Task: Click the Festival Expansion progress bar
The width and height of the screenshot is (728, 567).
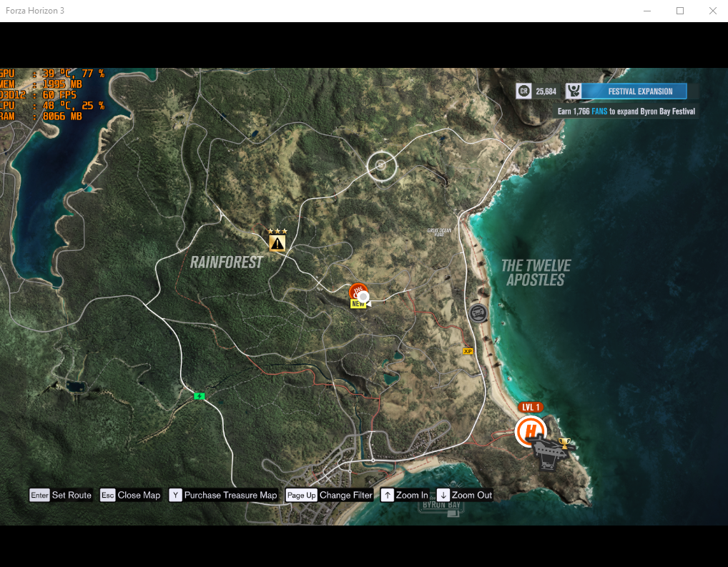Action: tap(634, 92)
